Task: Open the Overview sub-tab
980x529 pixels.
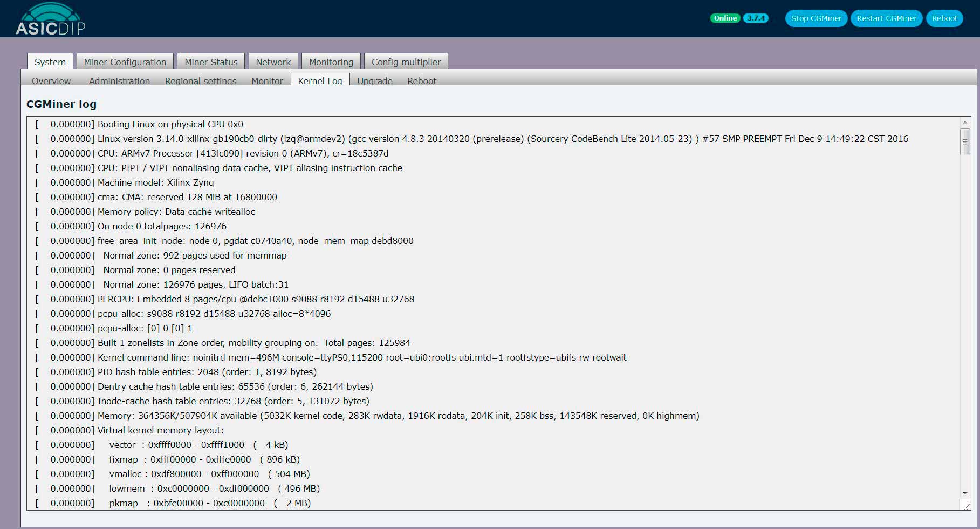Action: click(51, 81)
